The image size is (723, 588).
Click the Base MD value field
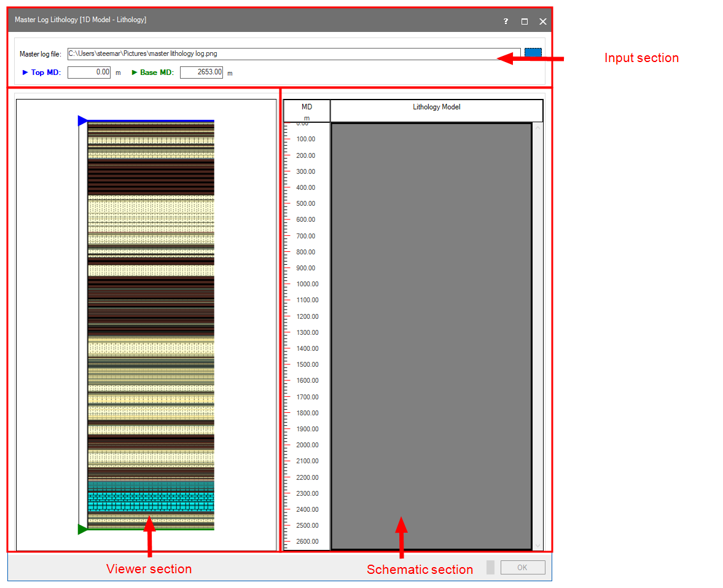[201, 73]
